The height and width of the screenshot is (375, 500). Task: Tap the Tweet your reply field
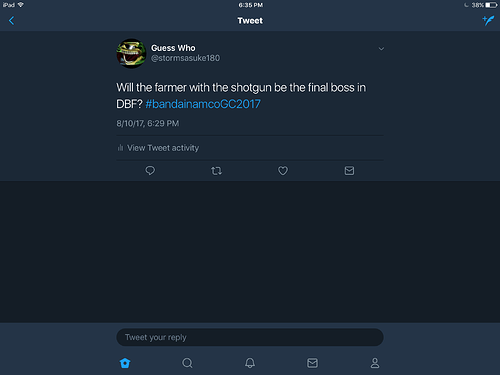[250, 337]
